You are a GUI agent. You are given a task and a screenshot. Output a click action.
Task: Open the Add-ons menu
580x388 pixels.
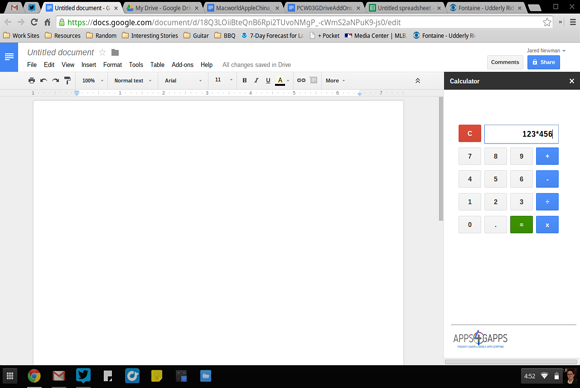click(182, 64)
